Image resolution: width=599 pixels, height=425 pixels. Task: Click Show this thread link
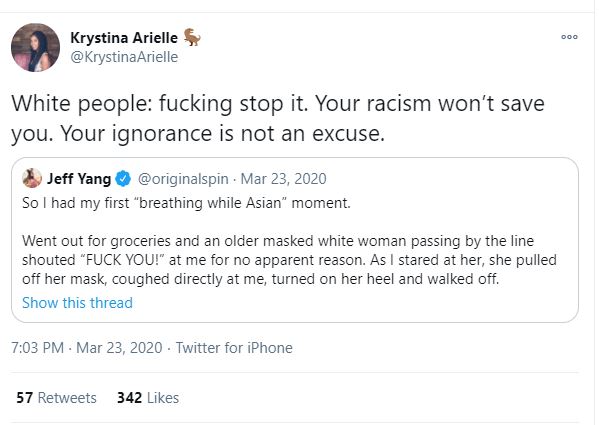tap(77, 303)
